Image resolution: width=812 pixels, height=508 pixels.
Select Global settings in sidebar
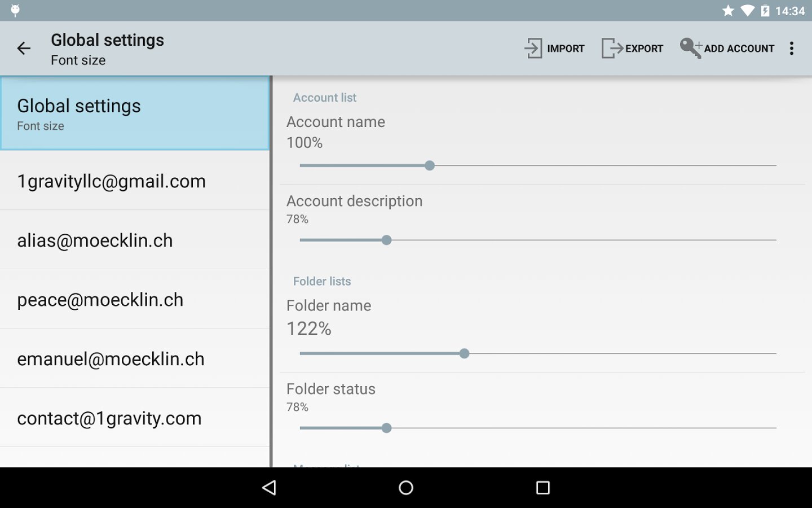pos(135,113)
